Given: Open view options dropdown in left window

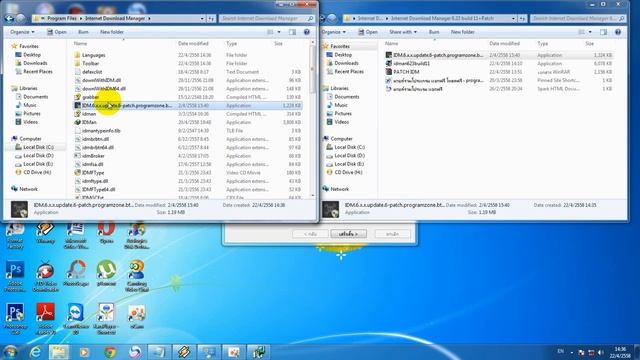Looking at the screenshot, I should (x=279, y=32).
